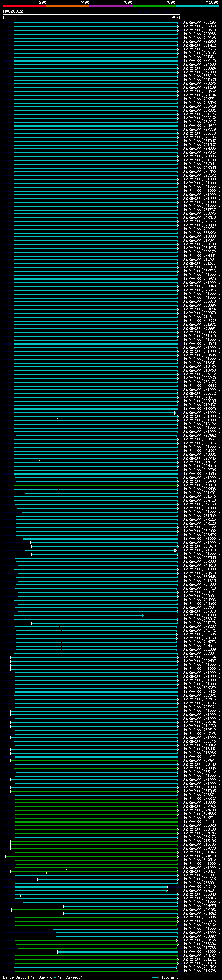Select hit UniRef100_B4KEI4
222x980 pixels.
tap(199, 818)
